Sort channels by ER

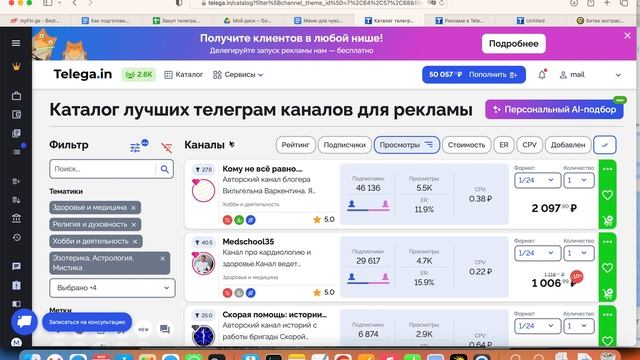pos(504,145)
